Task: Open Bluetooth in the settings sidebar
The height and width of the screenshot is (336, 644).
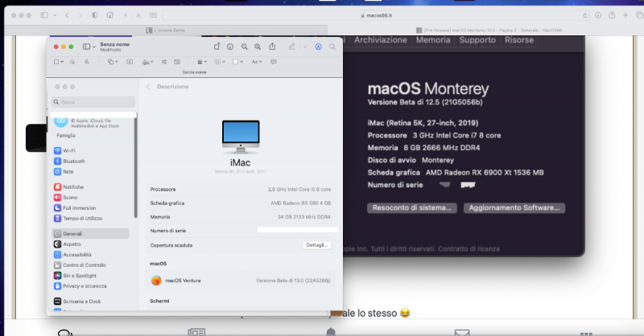Action: point(69,162)
